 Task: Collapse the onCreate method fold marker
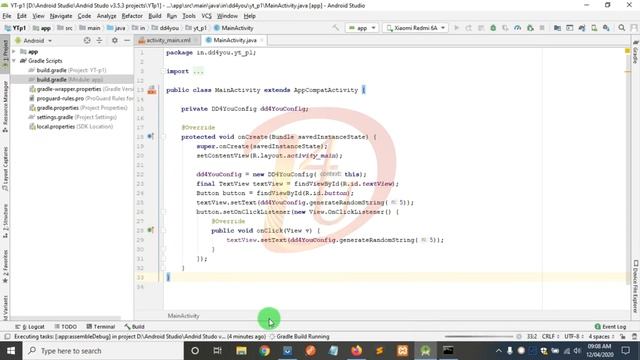pyautogui.click(x=163, y=137)
